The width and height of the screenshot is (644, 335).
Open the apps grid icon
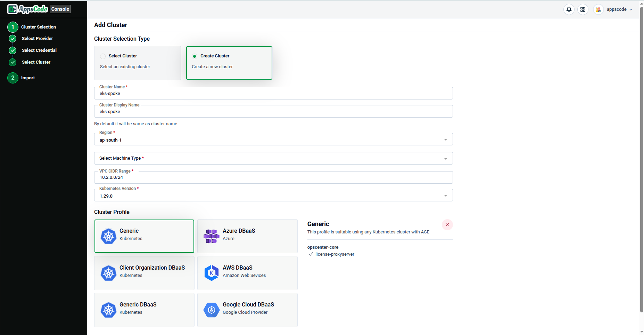tap(583, 9)
